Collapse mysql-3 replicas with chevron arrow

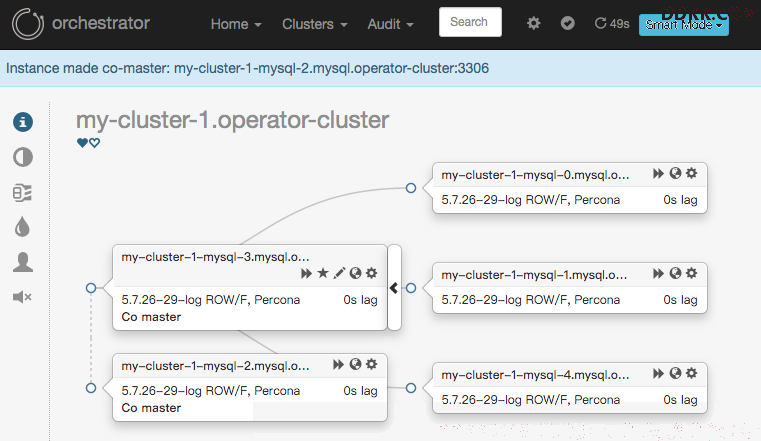tap(394, 288)
